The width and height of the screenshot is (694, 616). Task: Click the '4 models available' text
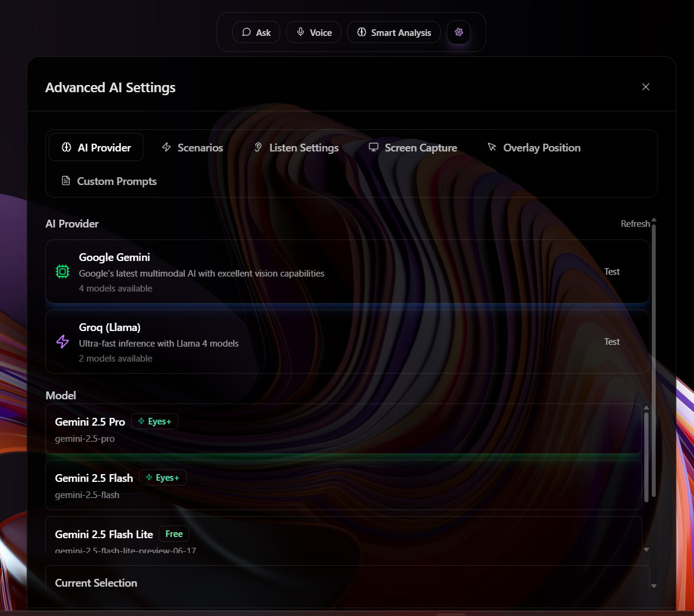click(116, 288)
